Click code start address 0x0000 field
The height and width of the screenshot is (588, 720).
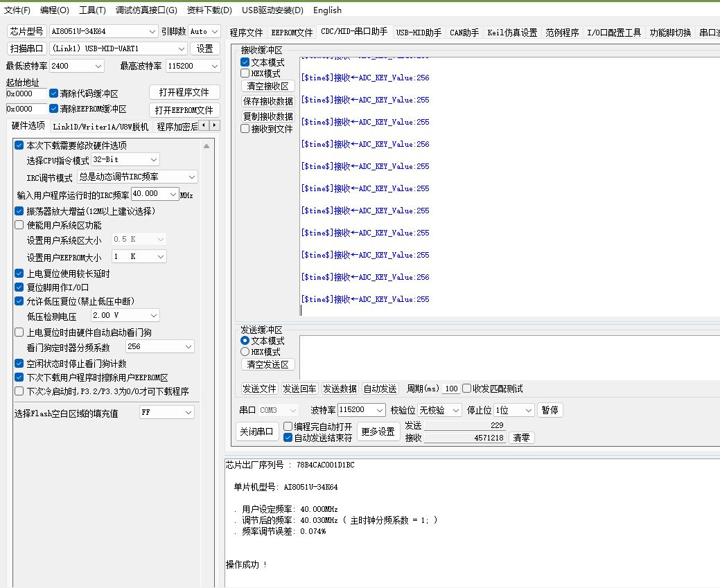(26, 93)
